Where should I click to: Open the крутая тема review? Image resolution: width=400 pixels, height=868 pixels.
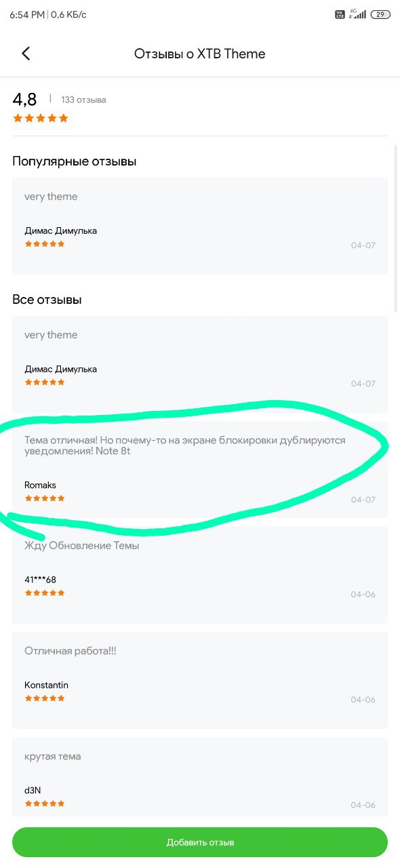200,776
